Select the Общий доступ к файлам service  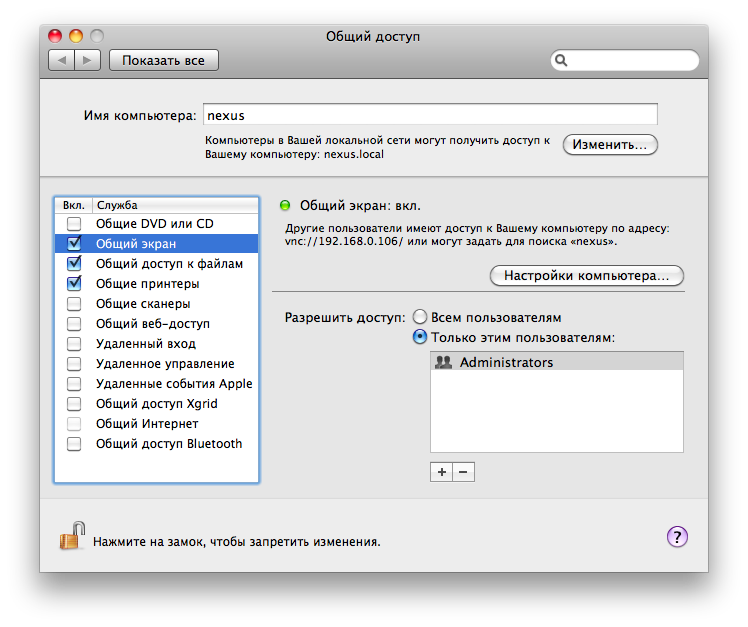click(156, 263)
